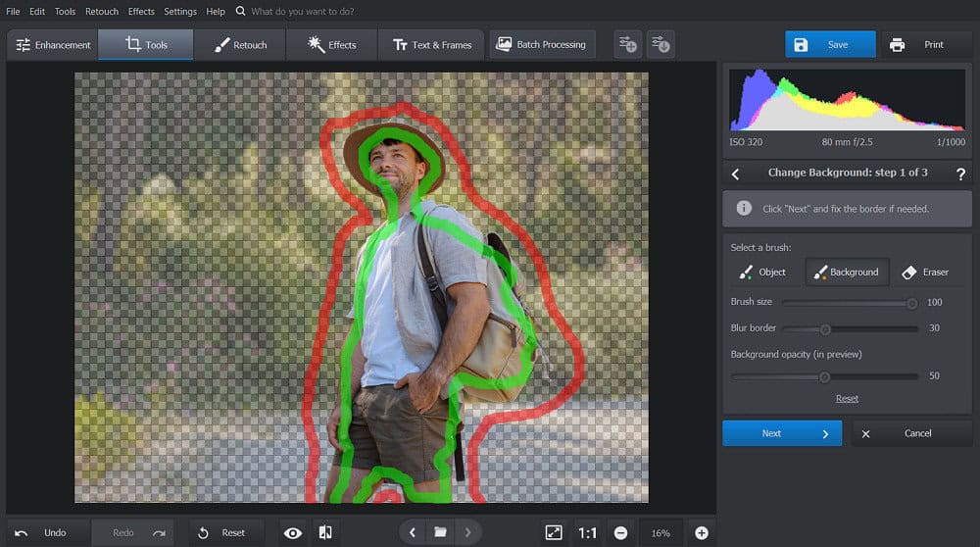The image size is (980, 547).
Task: Zoom in with the plus icon
Action: coord(702,532)
